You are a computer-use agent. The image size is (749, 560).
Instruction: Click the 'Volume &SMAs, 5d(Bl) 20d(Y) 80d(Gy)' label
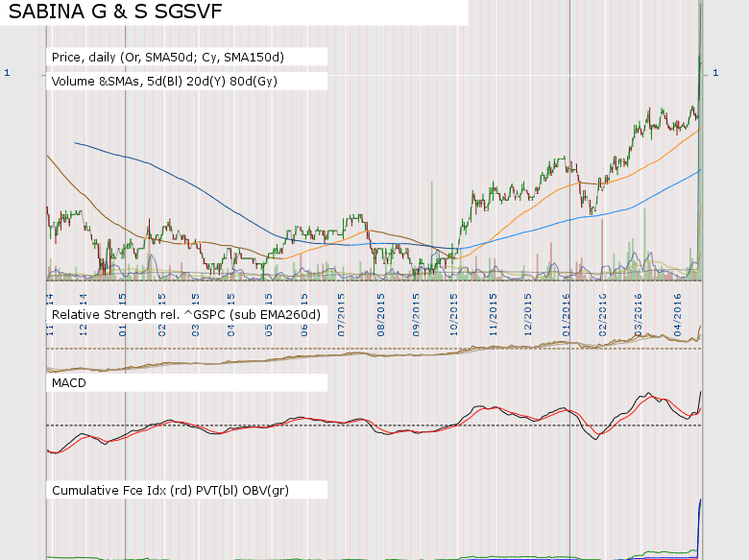click(x=164, y=82)
